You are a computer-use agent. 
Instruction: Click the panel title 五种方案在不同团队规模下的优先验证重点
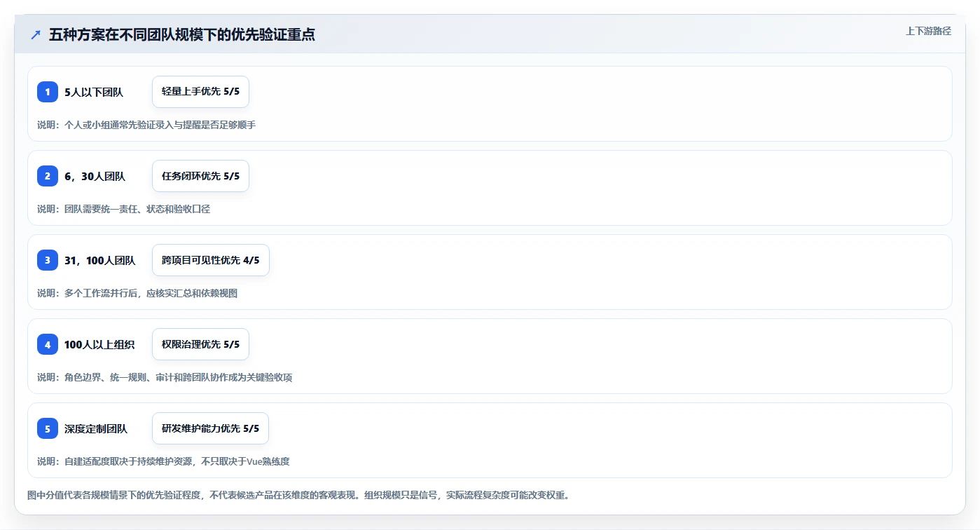(182, 35)
